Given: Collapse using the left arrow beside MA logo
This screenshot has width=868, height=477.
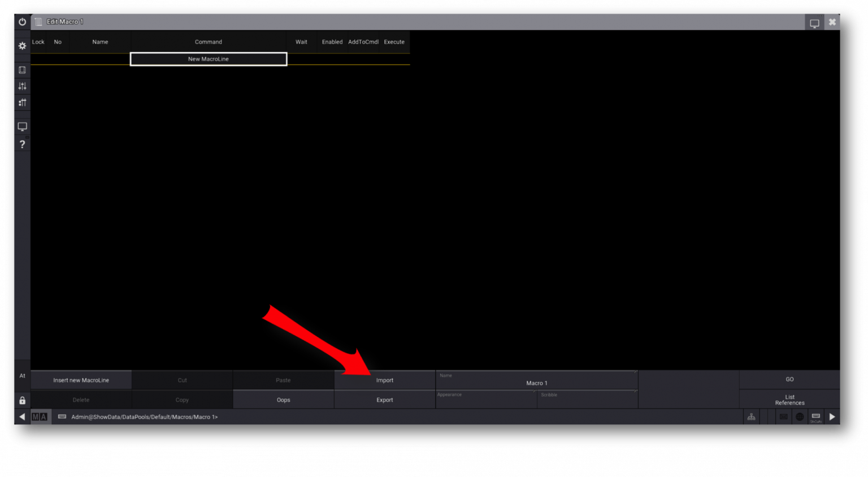Looking at the screenshot, I should tap(22, 417).
